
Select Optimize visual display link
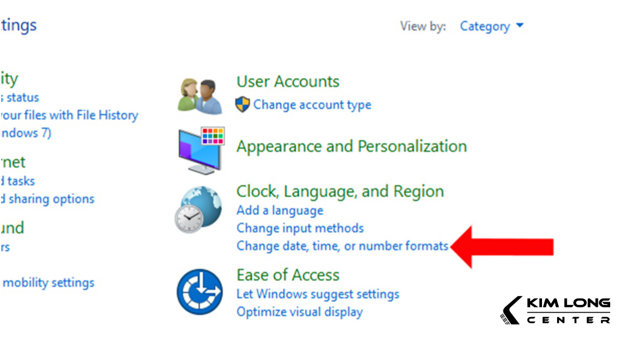[x=299, y=312]
